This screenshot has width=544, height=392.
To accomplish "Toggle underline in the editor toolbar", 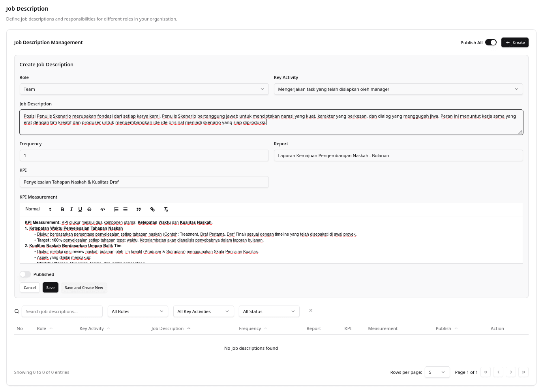I will click(x=80, y=209).
